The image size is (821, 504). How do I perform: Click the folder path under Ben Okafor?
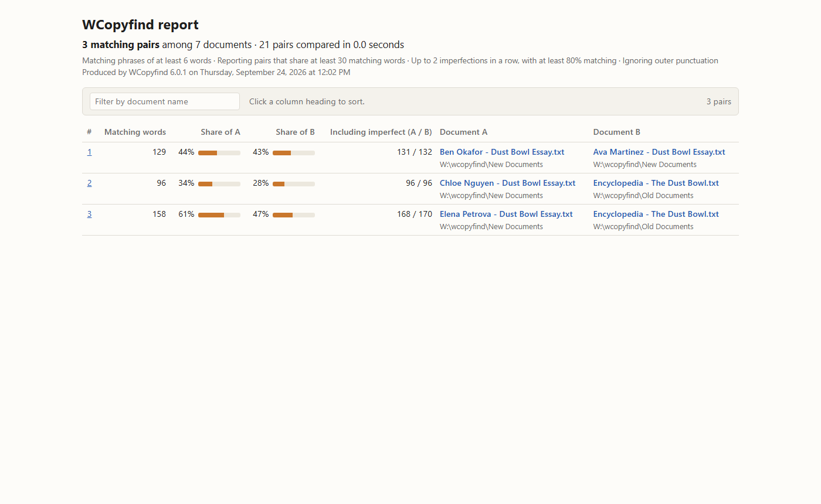click(x=491, y=165)
